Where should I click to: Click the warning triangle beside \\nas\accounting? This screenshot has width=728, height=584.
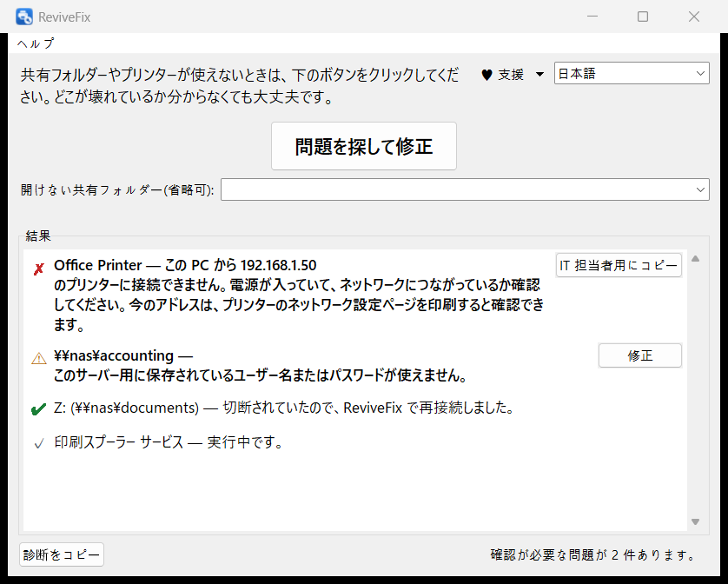tap(39, 358)
